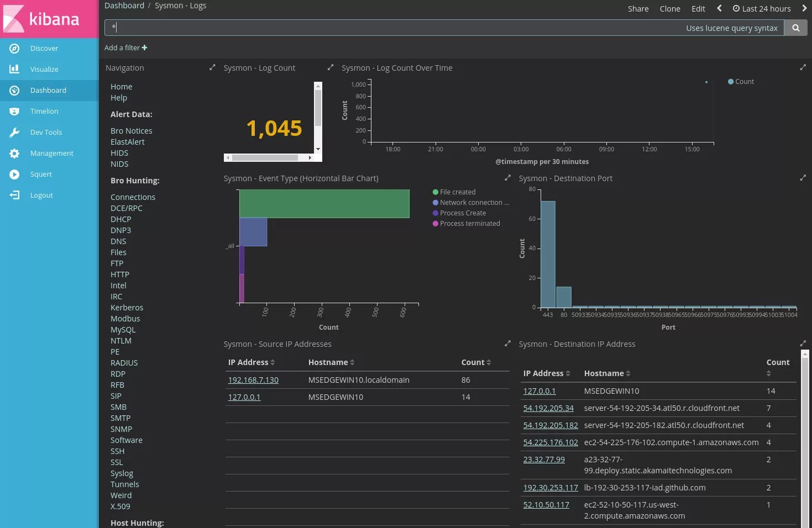This screenshot has height=528, width=812.
Task: Open the Visualize bar chart icon
Action: coord(14,69)
